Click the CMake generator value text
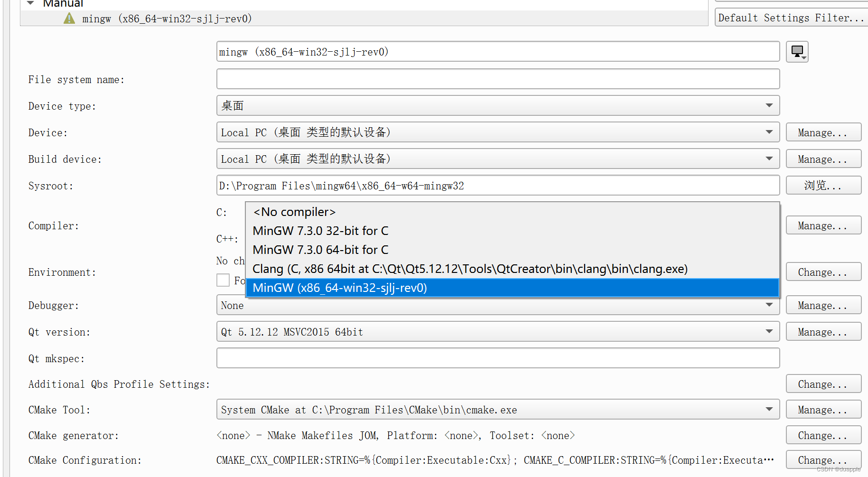 396,435
